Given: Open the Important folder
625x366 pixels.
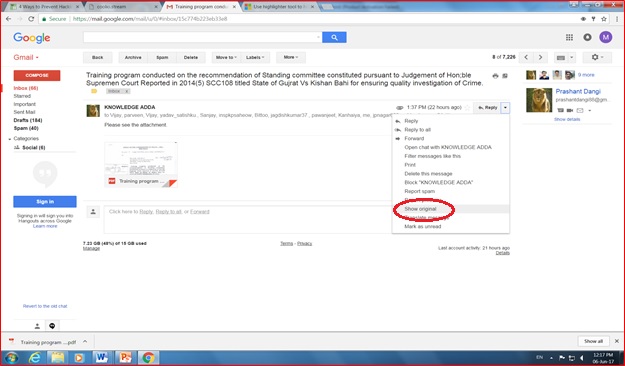Looking at the screenshot, I should pyautogui.click(x=24, y=104).
